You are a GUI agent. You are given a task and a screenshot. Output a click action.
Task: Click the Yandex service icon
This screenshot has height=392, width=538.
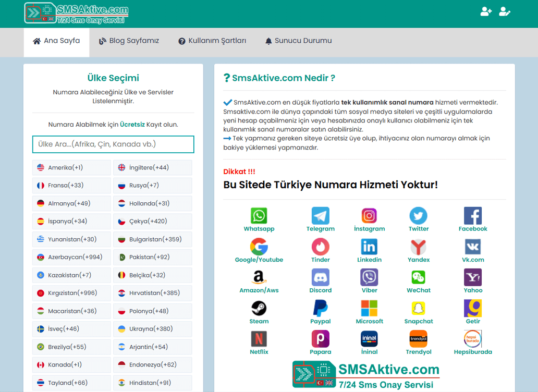418,247
